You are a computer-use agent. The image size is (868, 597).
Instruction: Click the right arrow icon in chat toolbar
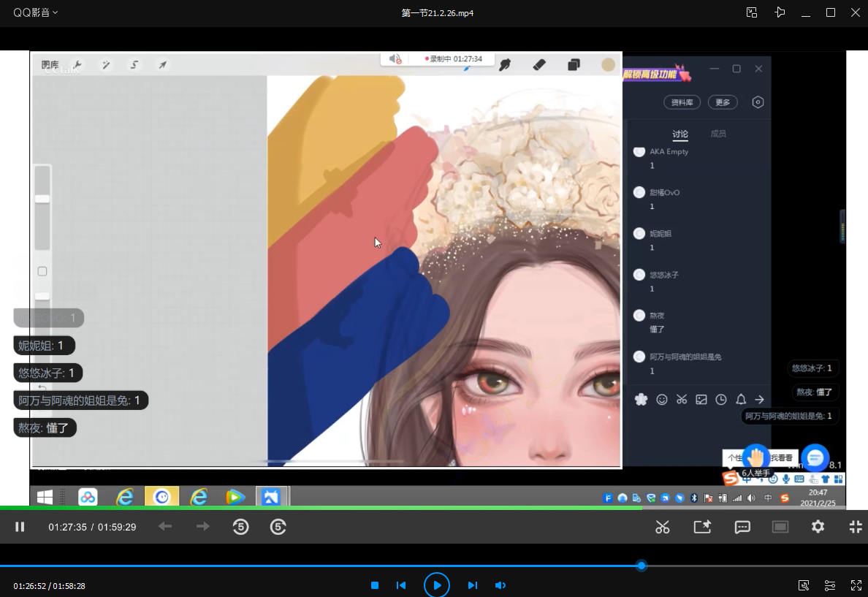tap(760, 399)
